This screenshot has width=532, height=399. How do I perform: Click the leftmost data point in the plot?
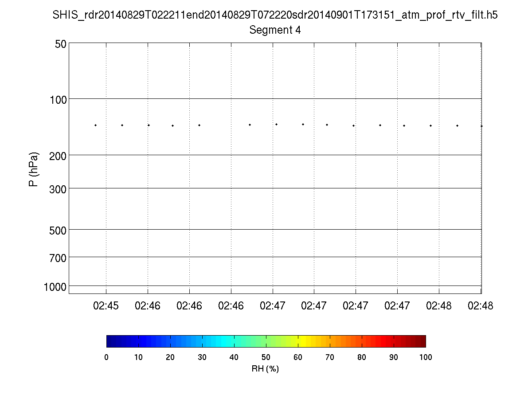(x=95, y=125)
